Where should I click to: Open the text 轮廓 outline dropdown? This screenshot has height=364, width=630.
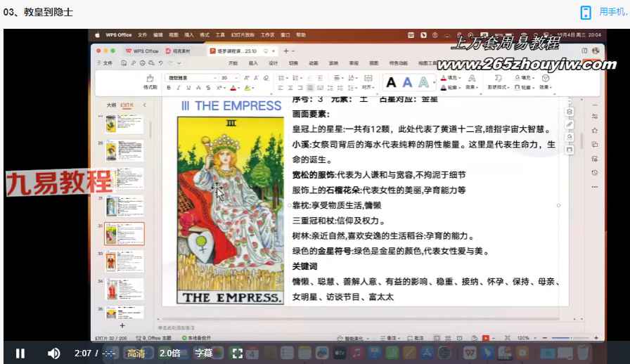tap(451, 87)
